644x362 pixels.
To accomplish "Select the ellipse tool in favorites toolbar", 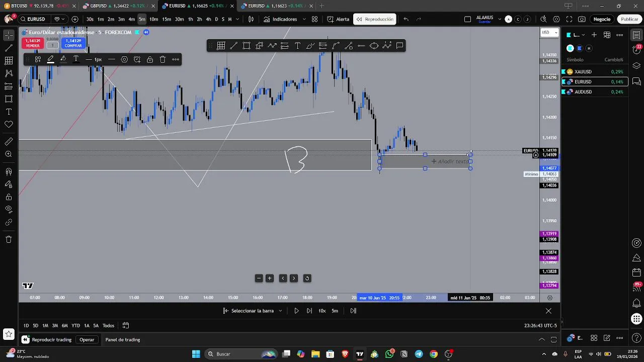I will (x=374, y=46).
